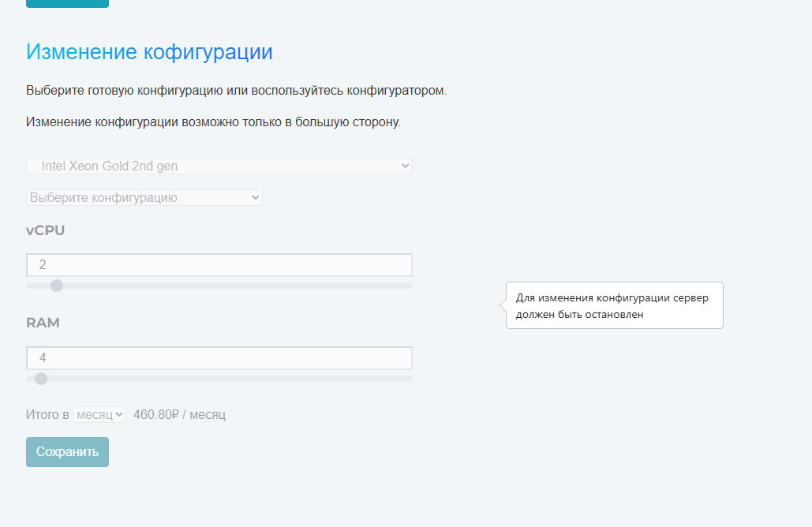Click the 'Сохранить' button
This screenshot has width=812, height=527.
point(67,452)
